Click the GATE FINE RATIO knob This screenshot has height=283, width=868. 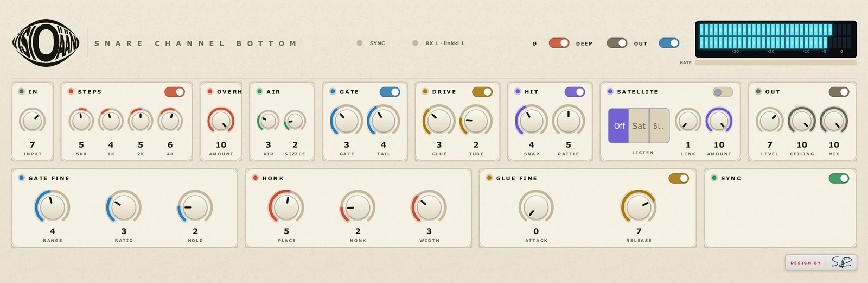[124, 207]
